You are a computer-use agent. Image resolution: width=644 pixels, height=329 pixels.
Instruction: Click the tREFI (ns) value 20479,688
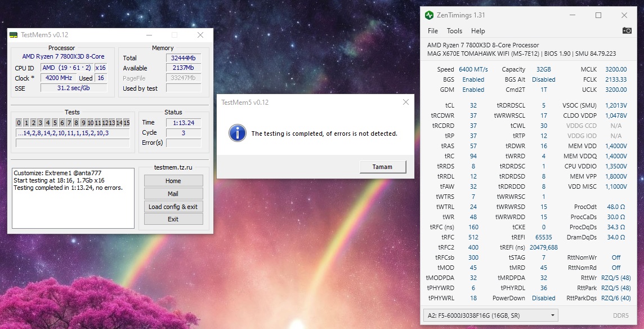point(544,247)
